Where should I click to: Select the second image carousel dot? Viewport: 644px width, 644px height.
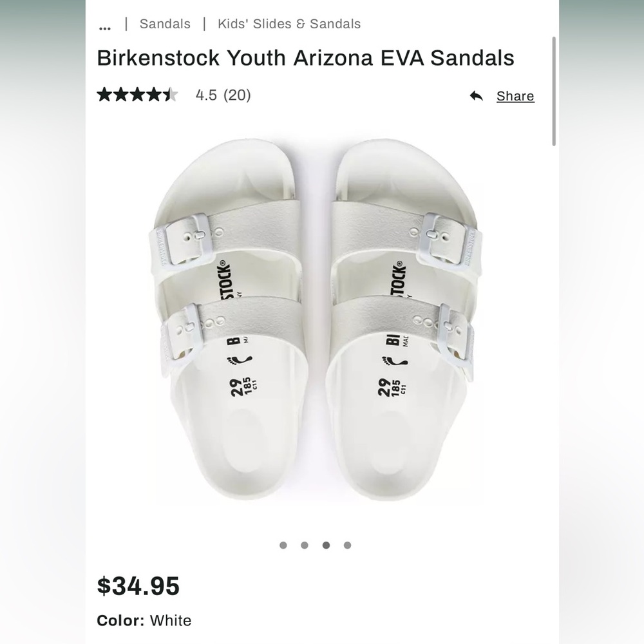pos(305,545)
